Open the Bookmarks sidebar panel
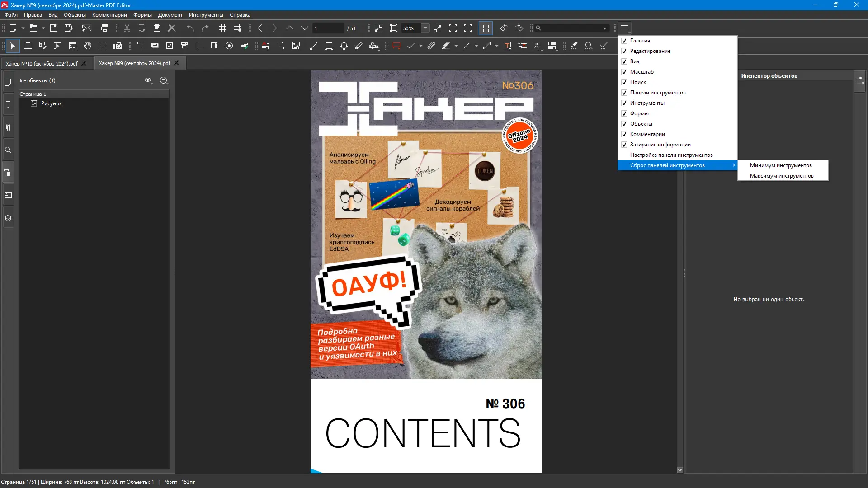 8,105
